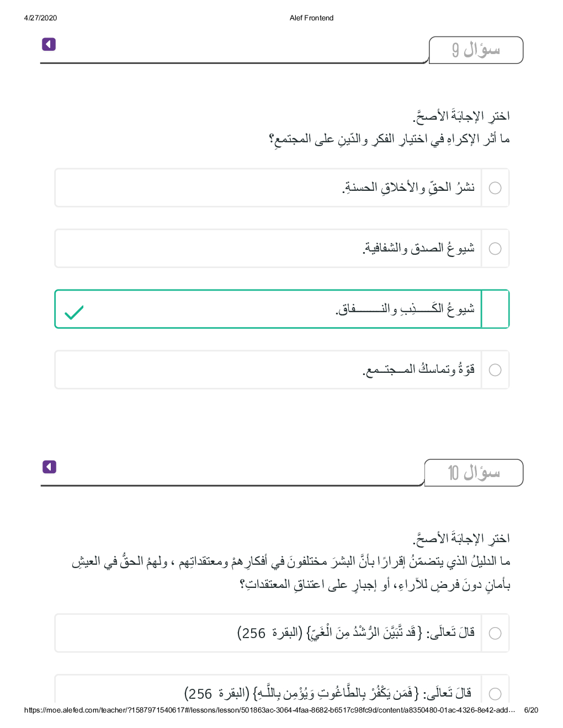The width and height of the screenshot is (563, 728).
Task: Click the moe.alefed.com URL in the footer
Action: 269,710
